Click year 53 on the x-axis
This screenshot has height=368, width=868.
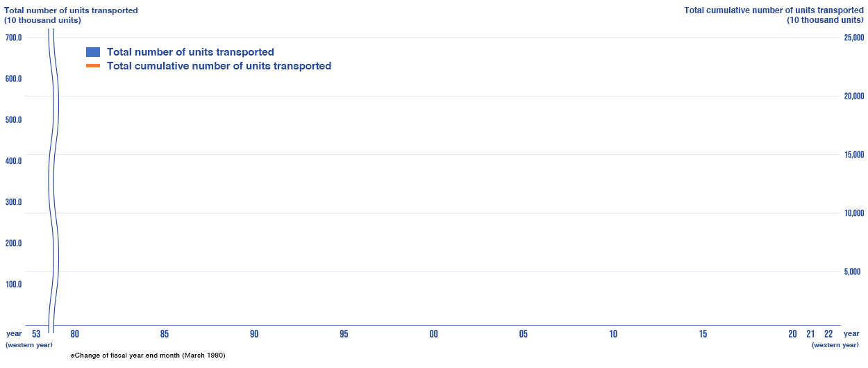click(x=36, y=334)
